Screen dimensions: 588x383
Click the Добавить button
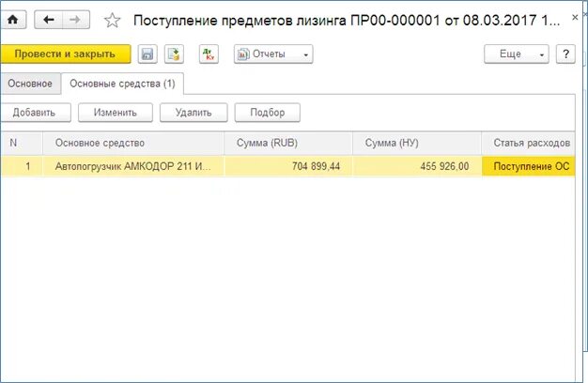(x=35, y=113)
